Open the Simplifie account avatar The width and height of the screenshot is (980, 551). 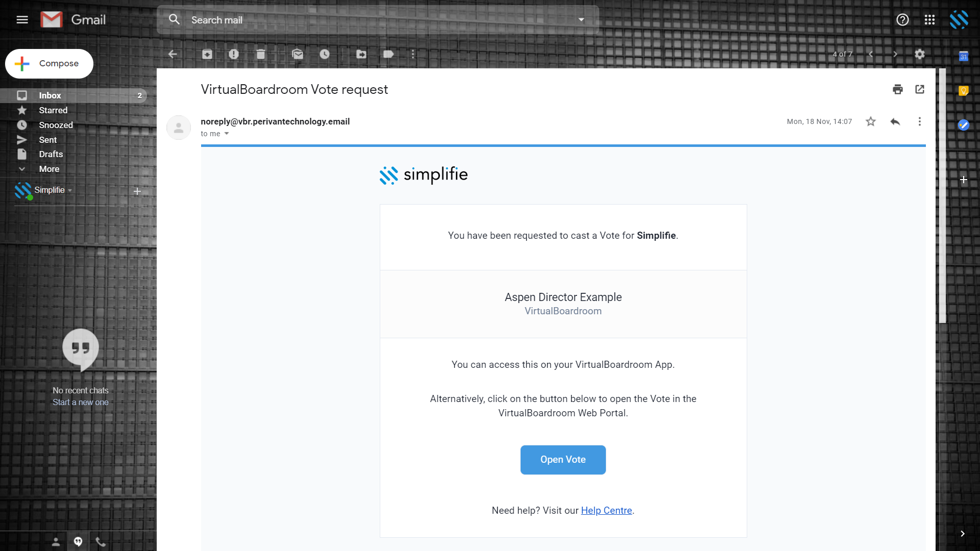959,19
